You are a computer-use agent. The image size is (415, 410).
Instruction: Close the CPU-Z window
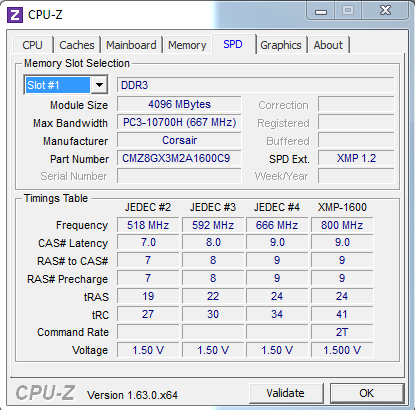386,11
